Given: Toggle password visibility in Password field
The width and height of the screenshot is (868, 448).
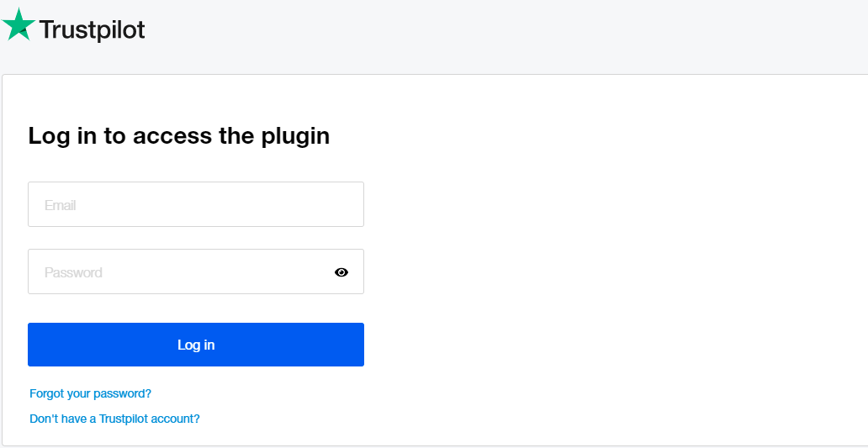Looking at the screenshot, I should coord(341,272).
